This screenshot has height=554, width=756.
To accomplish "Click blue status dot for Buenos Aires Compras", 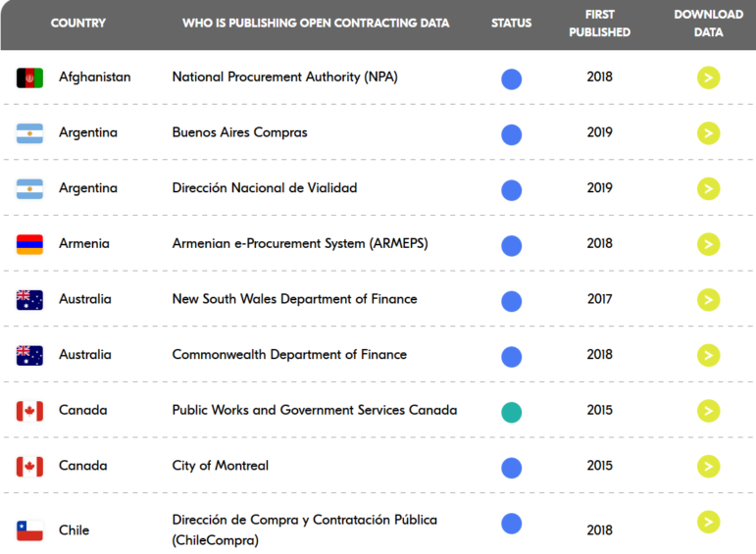I will coord(511,134).
